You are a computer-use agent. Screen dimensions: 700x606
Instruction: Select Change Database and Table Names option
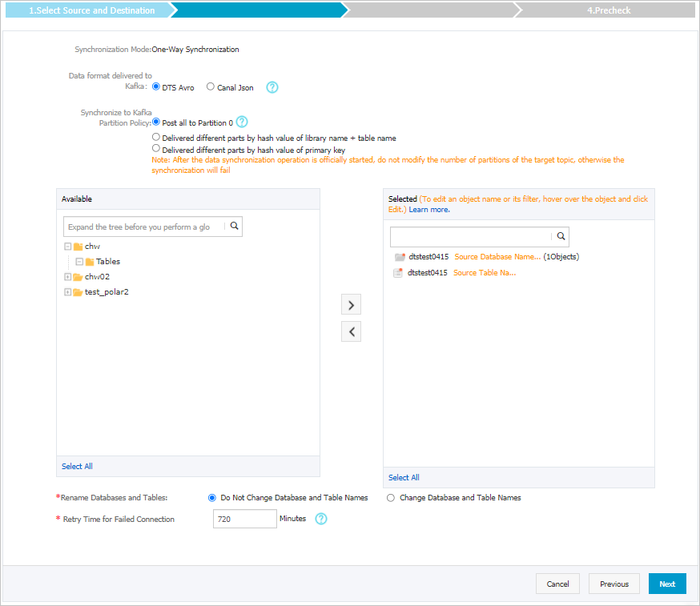click(x=391, y=498)
